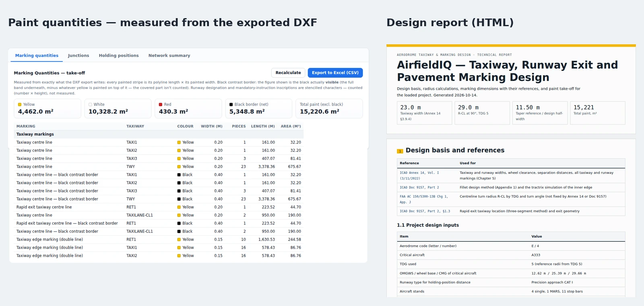Open the Junctions tab

point(78,56)
